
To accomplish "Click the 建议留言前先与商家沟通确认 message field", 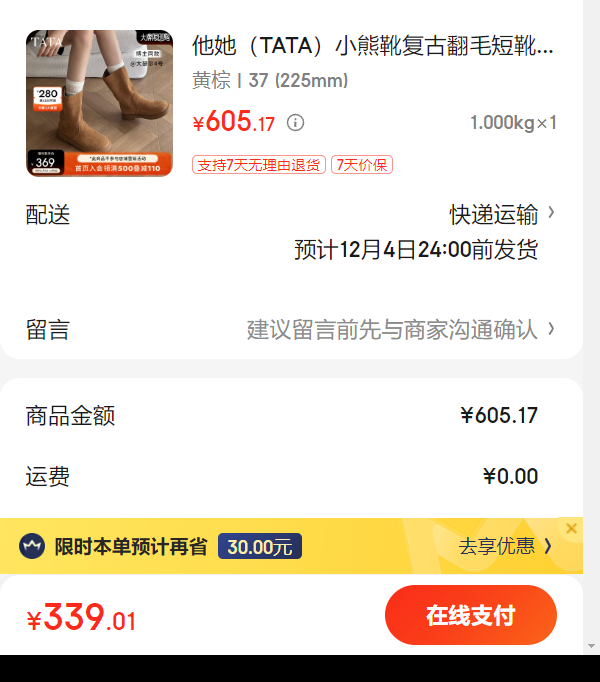I will tap(392, 329).
